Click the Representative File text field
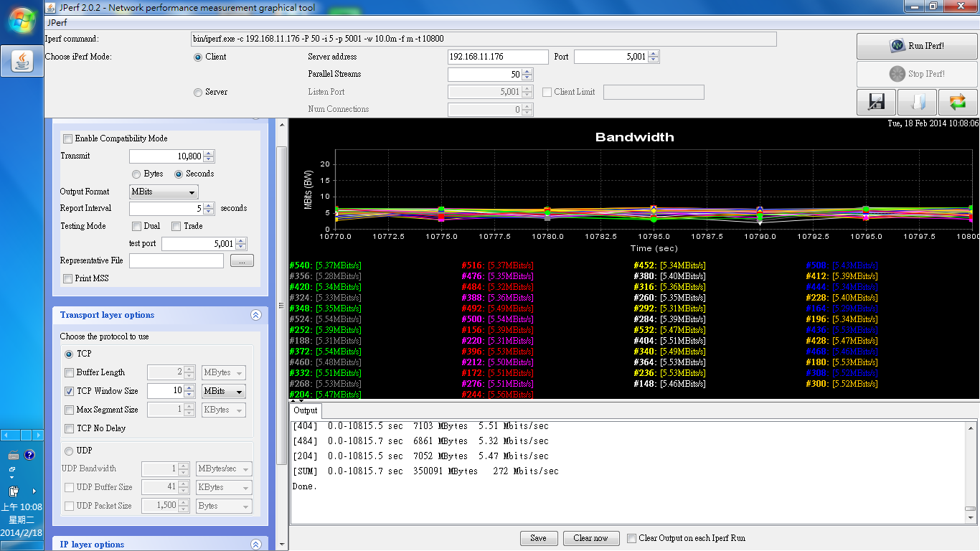980x551 pixels. [x=176, y=261]
